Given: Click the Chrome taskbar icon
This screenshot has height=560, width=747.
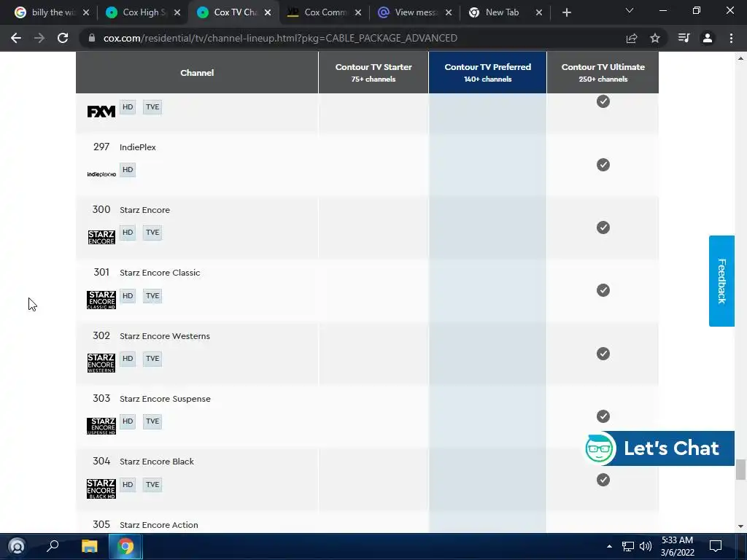Looking at the screenshot, I should pos(125,546).
